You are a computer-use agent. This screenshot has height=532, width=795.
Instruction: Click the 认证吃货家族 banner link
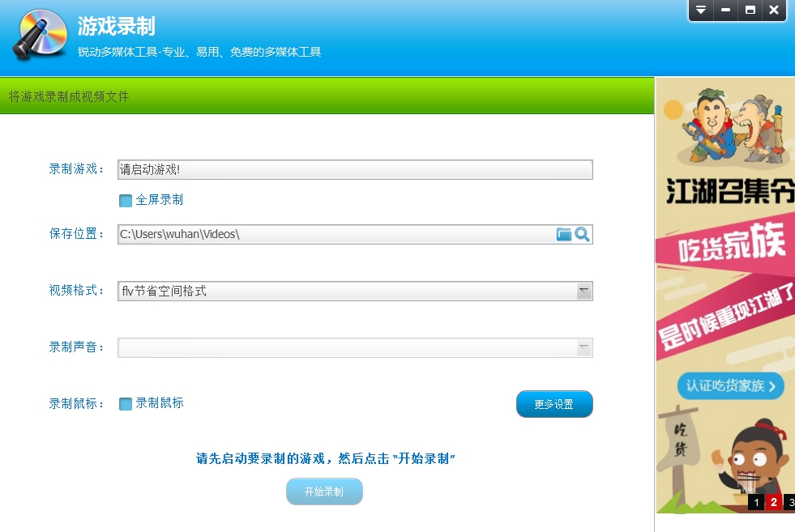coord(730,387)
